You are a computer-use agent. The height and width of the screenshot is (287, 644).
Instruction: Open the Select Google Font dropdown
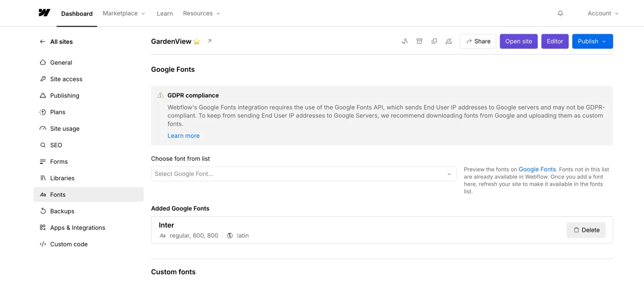[303, 174]
